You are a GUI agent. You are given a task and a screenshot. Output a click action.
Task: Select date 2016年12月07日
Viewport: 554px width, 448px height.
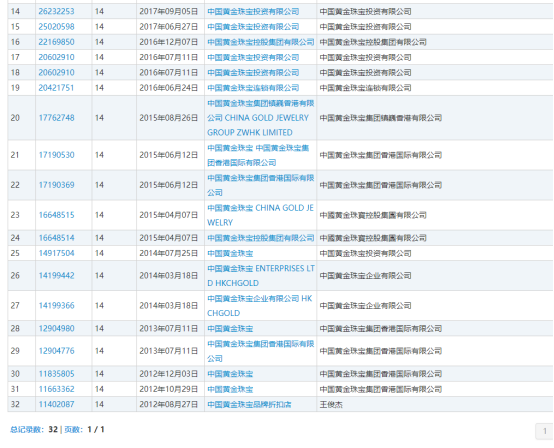click(169, 42)
